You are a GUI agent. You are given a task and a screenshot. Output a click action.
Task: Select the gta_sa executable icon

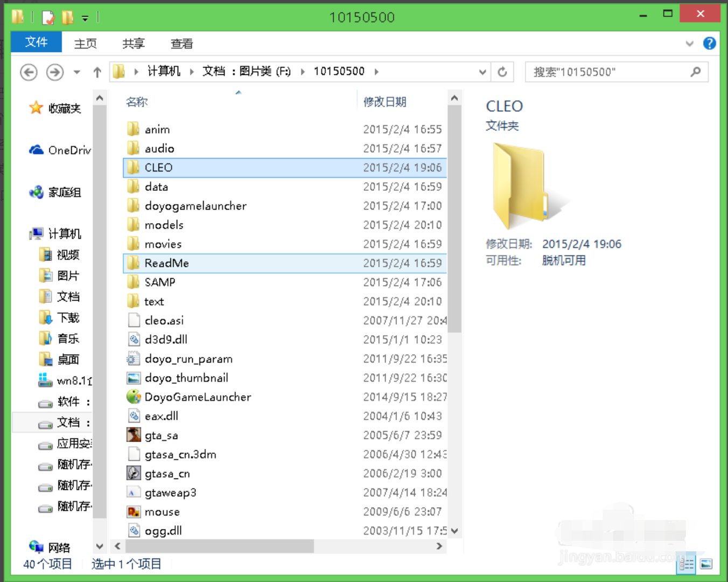tap(134, 435)
